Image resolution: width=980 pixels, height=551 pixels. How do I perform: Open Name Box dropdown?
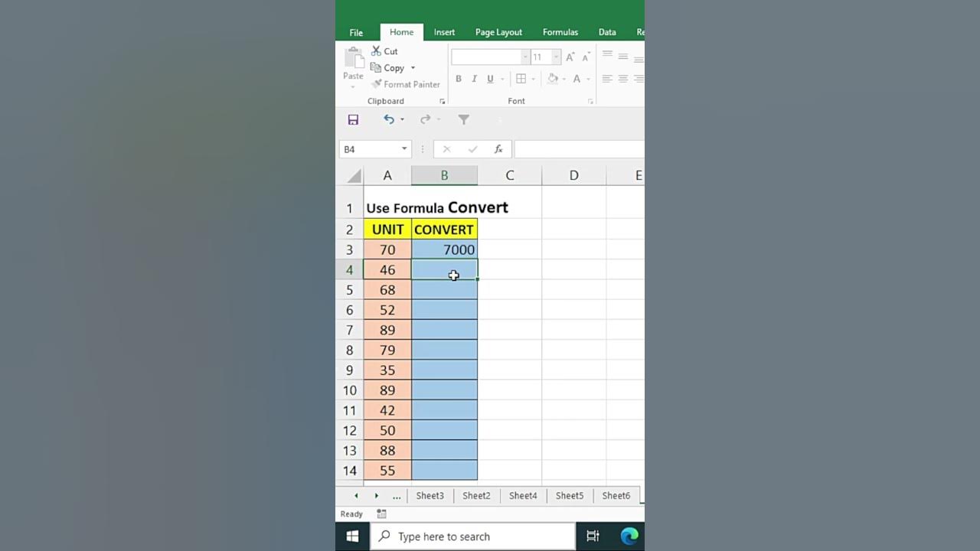tap(404, 149)
